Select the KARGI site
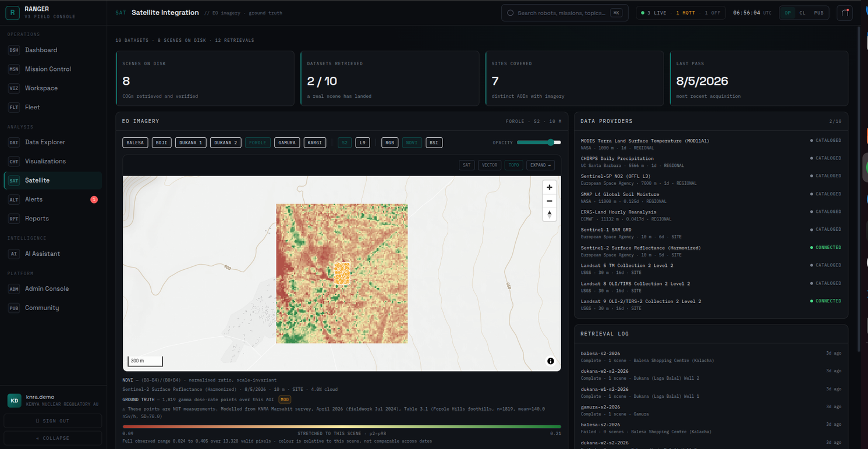This screenshot has width=868, height=449. pyautogui.click(x=315, y=142)
